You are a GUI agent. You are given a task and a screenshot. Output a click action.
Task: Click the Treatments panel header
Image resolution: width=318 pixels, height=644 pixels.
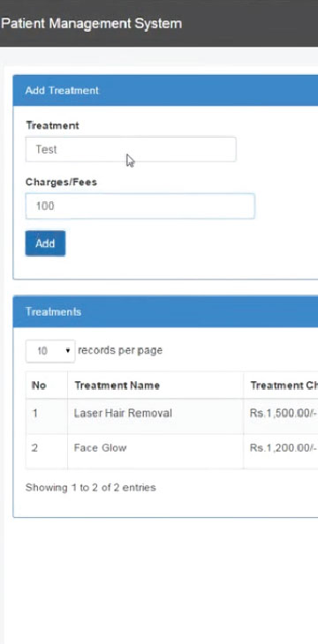tap(165, 311)
